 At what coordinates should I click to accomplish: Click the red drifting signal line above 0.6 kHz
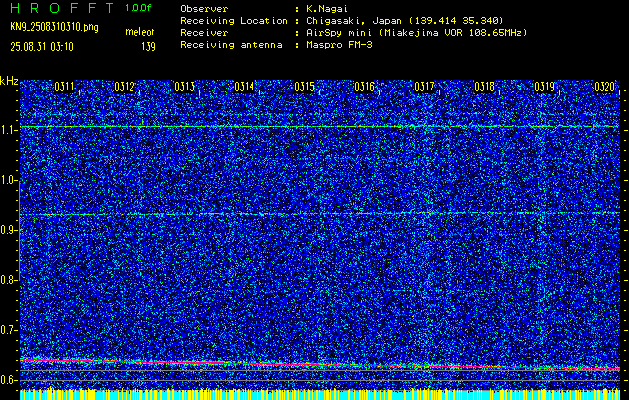click(320, 365)
